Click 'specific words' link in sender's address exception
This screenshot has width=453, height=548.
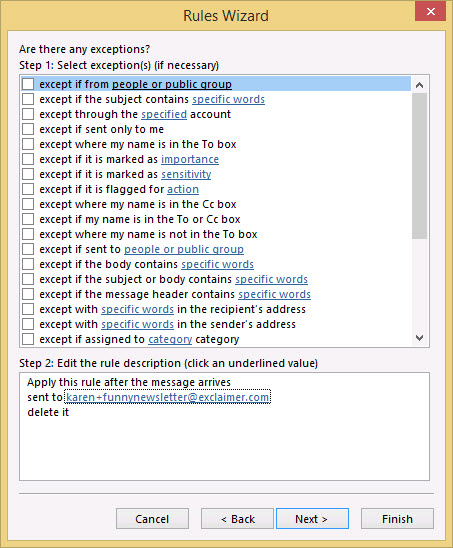[x=137, y=324]
